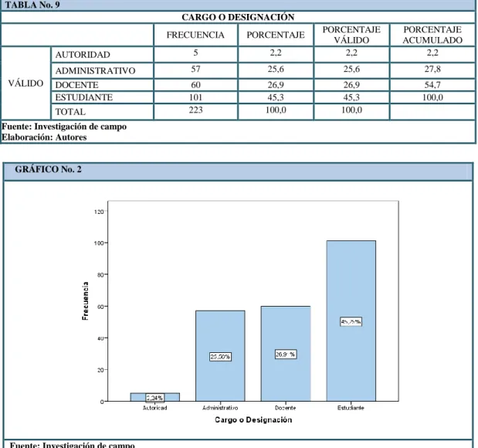Image resolution: width=478 pixels, height=448 pixels.
Task: Select the FRECUENCIA column header
Action: [195, 35]
